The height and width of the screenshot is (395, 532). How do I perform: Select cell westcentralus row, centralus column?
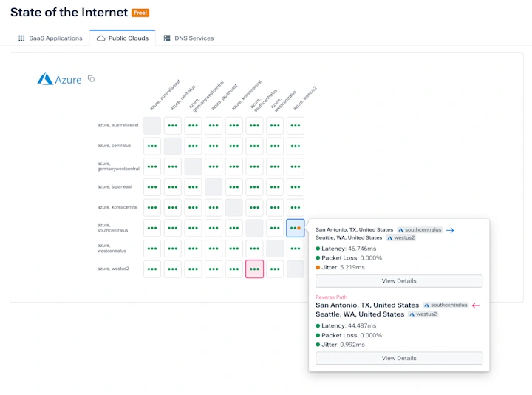[173, 249]
